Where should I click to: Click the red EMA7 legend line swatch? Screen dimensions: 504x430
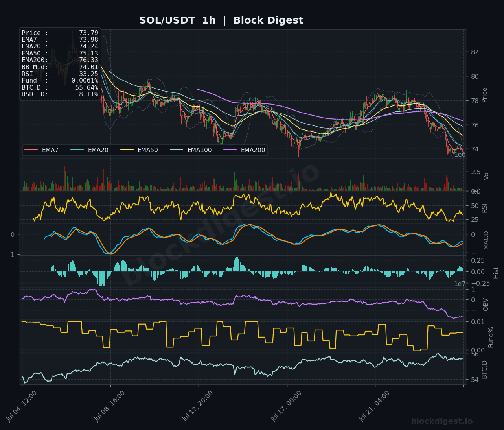(31, 150)
